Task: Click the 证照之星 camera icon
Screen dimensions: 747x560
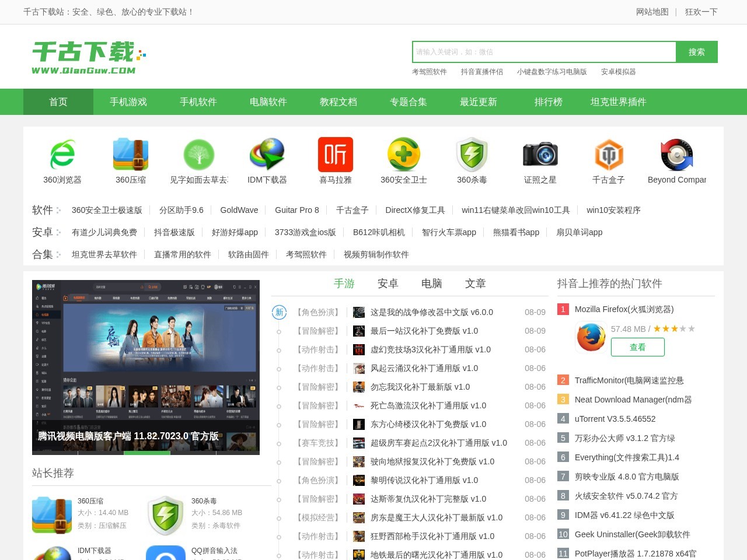Action: [540, 155]
